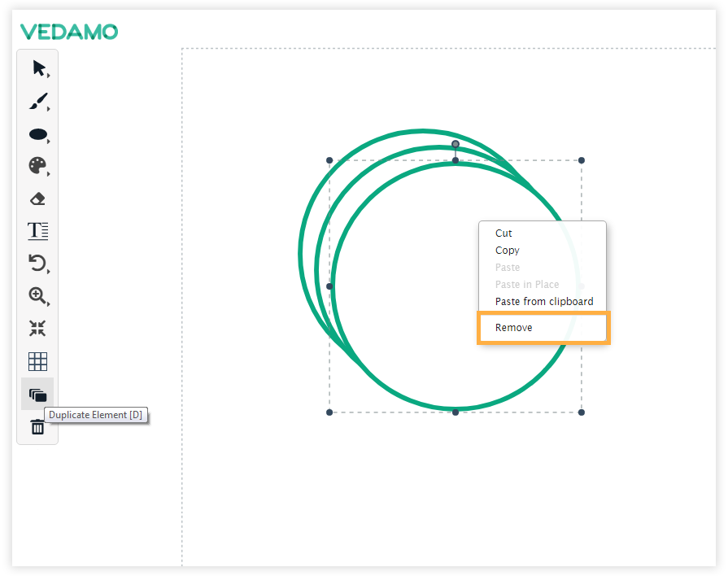Image resolution: width=728 pixels, height=576 pixels.
Task: Activate the zoom in magnifier
Action: [37, 295]
